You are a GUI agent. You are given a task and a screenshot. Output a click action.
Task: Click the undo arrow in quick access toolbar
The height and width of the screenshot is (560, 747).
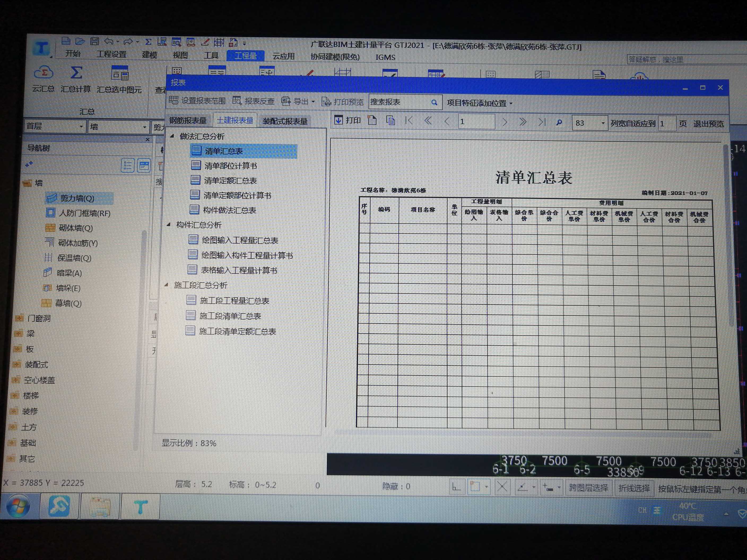(109, 41)
